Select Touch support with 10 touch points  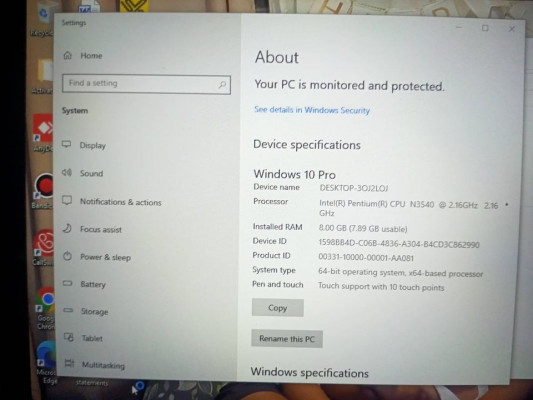(381, 287)
